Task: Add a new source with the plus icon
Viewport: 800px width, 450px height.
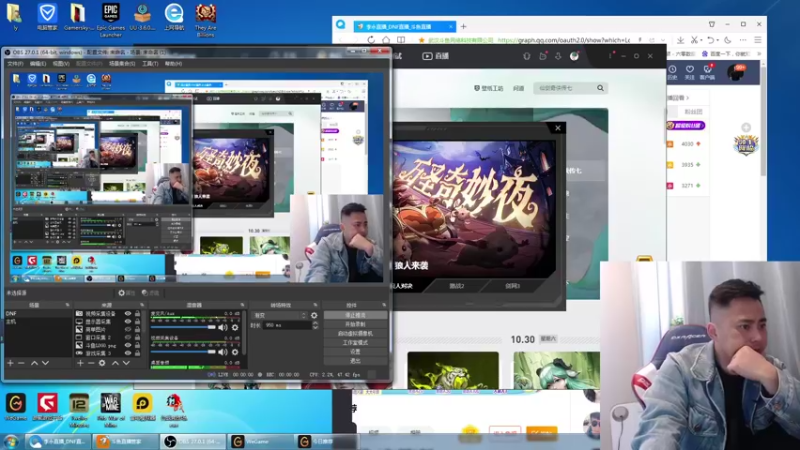Action: tap(80, 363)
